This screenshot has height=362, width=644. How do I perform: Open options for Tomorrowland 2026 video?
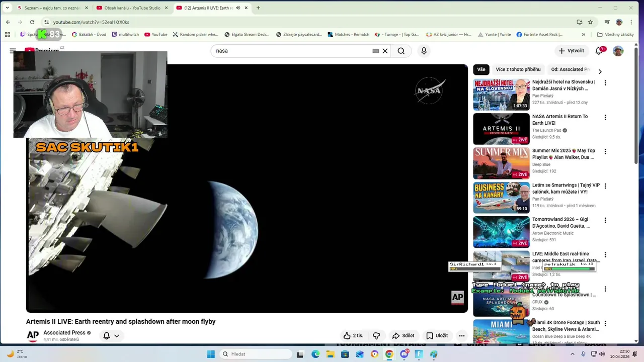[605, 220]
